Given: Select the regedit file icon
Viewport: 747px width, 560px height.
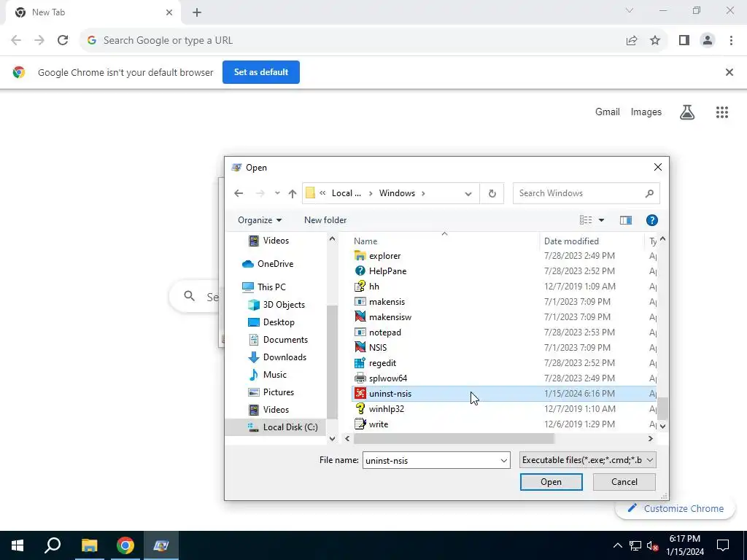Looking at the screenshot, I should 360,363.
